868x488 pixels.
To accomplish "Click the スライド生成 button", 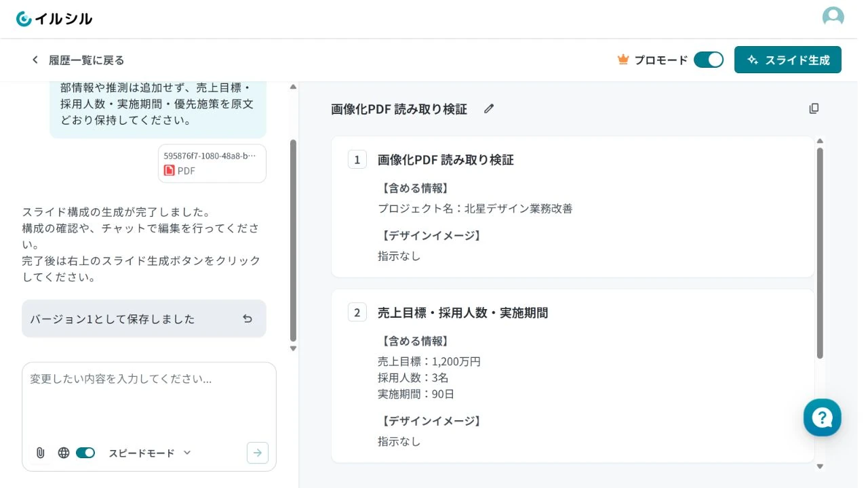I will pyautogui.click(x=788, y=60).
